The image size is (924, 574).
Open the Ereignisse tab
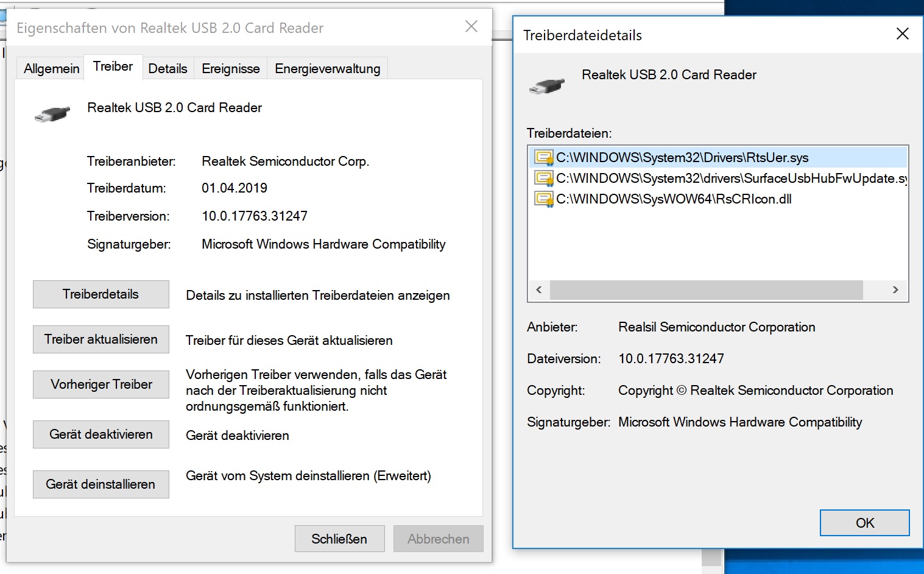tap(231, 69)
